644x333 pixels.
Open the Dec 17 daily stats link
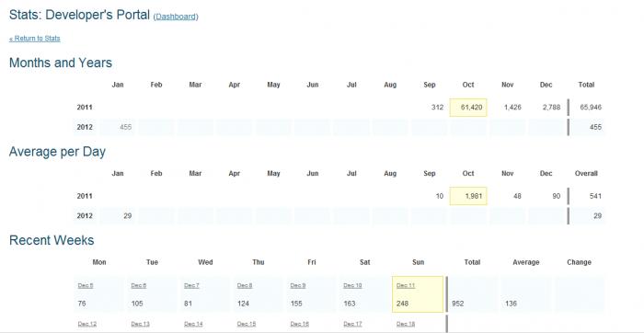(352, 324)
